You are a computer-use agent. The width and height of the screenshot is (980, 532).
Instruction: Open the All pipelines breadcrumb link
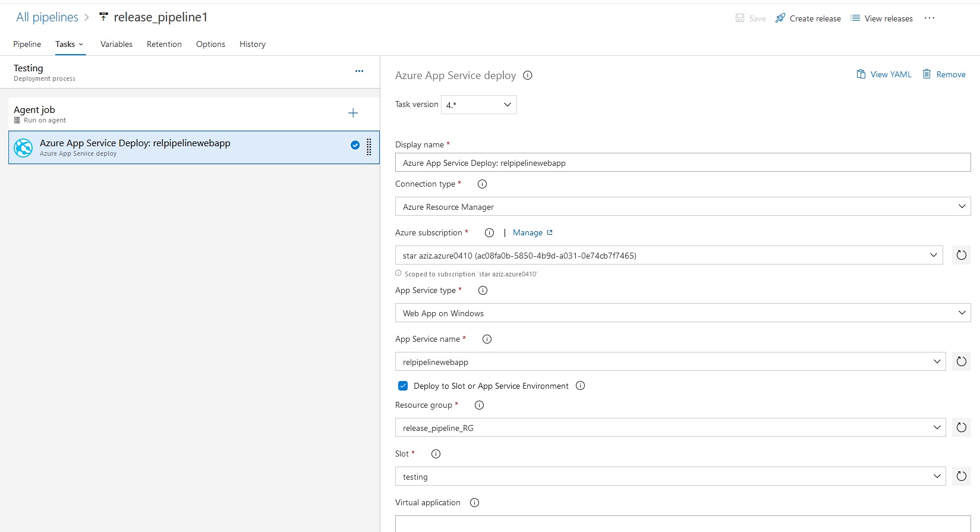coord(47,17)
